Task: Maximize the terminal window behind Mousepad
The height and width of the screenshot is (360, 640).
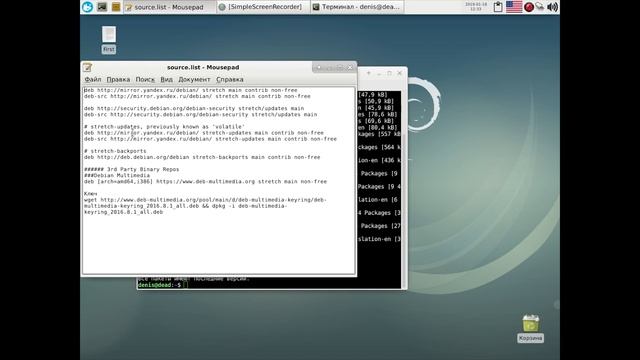Action: (389, 73)
